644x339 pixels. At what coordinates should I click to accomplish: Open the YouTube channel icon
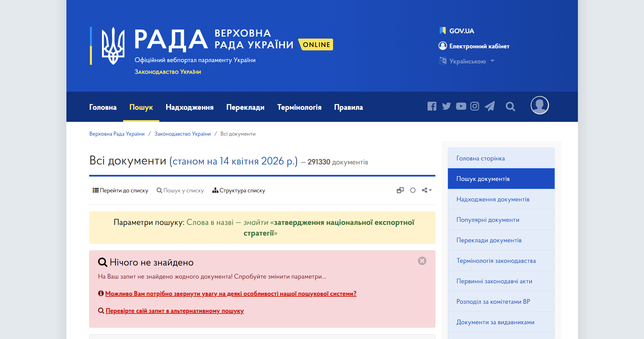click(x=461, y=106)
